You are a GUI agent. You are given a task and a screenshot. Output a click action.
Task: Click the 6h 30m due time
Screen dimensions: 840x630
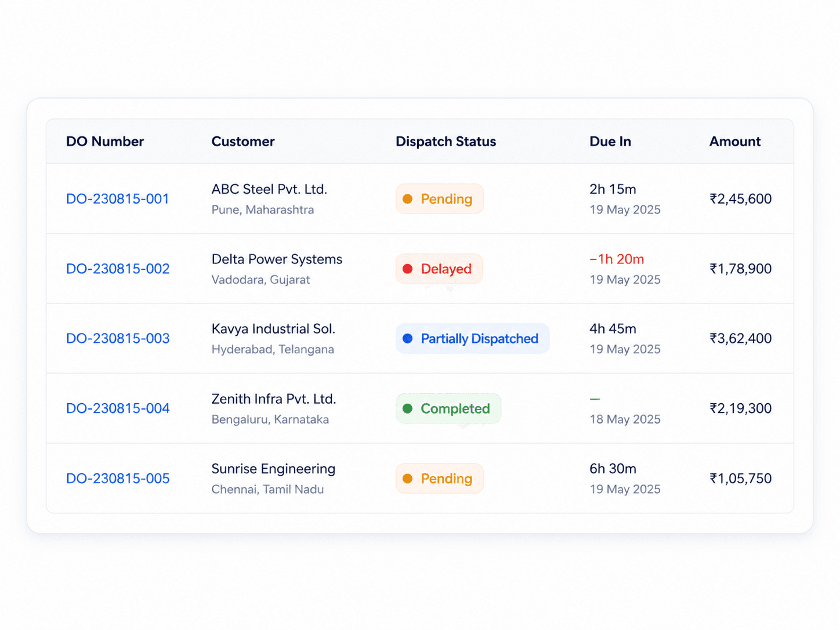[x=613, y=469]
